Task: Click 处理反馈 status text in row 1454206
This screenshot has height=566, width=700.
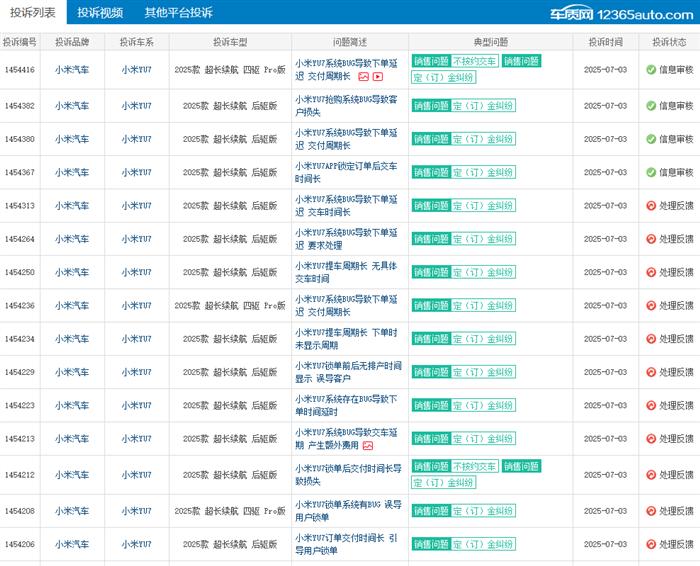Action: (676, 544)
